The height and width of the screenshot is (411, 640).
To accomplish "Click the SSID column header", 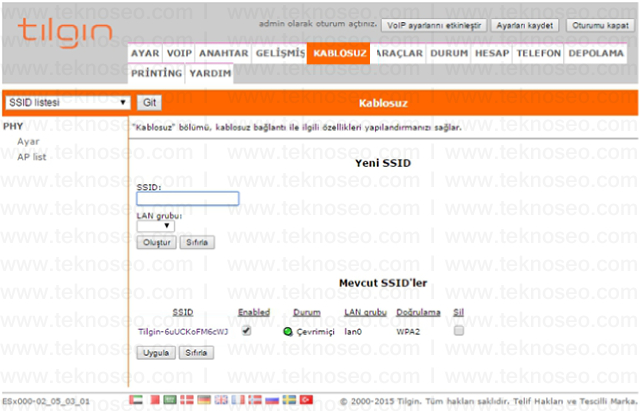I will pos(183,312).
